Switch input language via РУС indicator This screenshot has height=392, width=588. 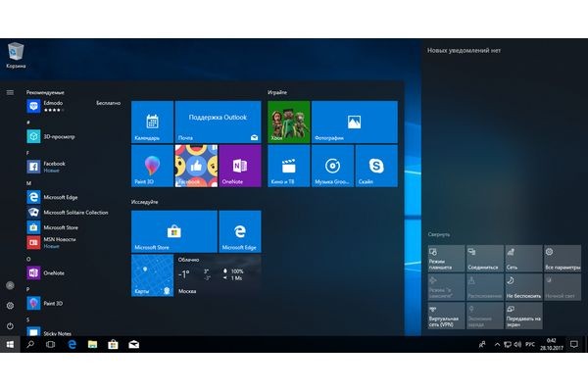pos(530,344)
